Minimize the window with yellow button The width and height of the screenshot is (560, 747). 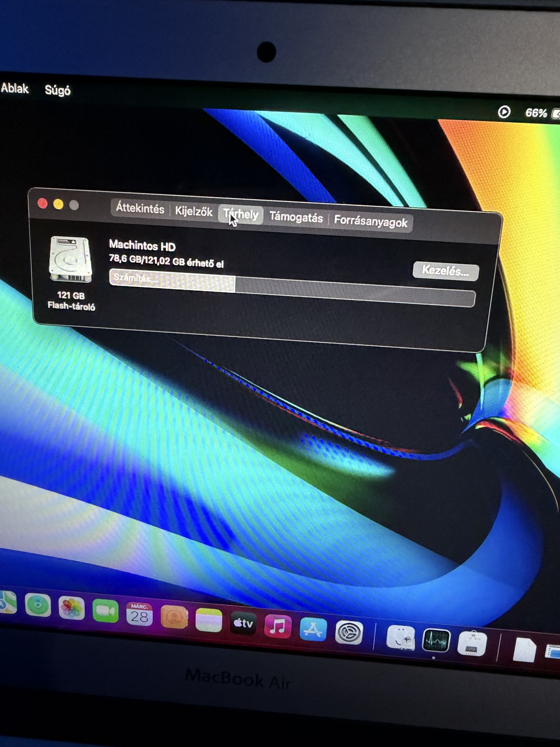point(59,205)
